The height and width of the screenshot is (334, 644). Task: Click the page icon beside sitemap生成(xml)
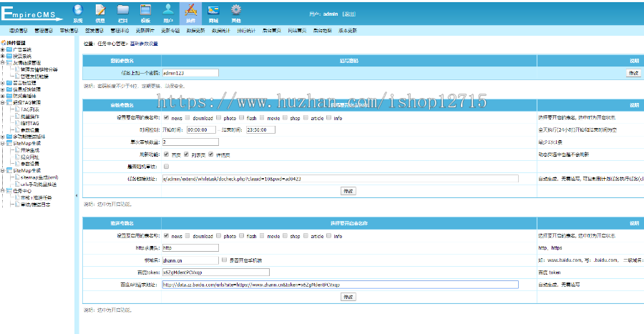pyautogui.click(x=17, y=177)
